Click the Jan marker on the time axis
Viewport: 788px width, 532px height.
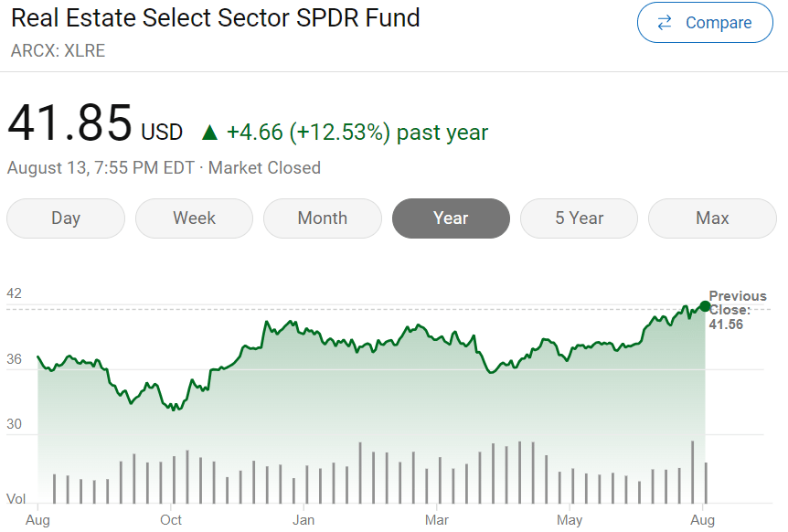click(x=303, y=520)
